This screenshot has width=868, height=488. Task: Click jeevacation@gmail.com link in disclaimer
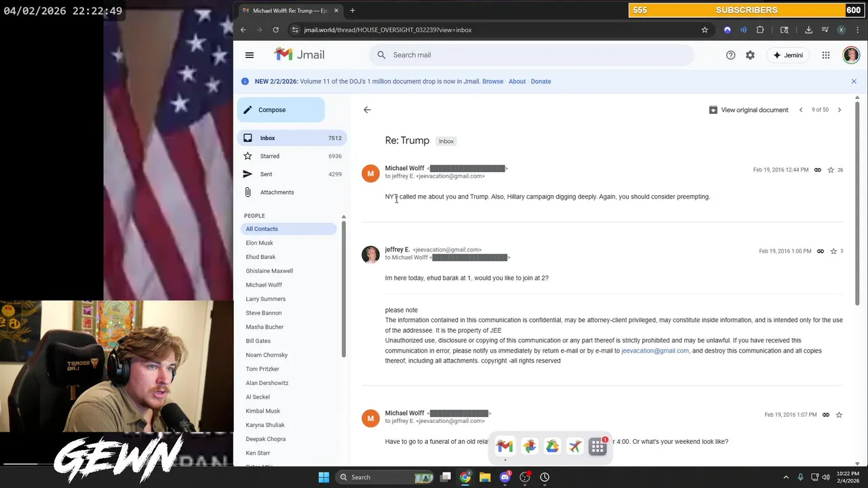(x=655, y=351)
